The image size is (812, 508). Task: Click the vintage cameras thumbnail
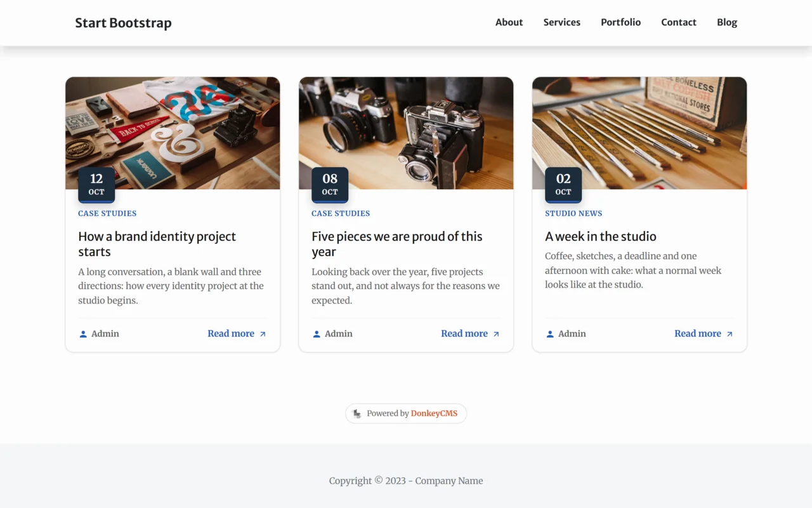406,133
